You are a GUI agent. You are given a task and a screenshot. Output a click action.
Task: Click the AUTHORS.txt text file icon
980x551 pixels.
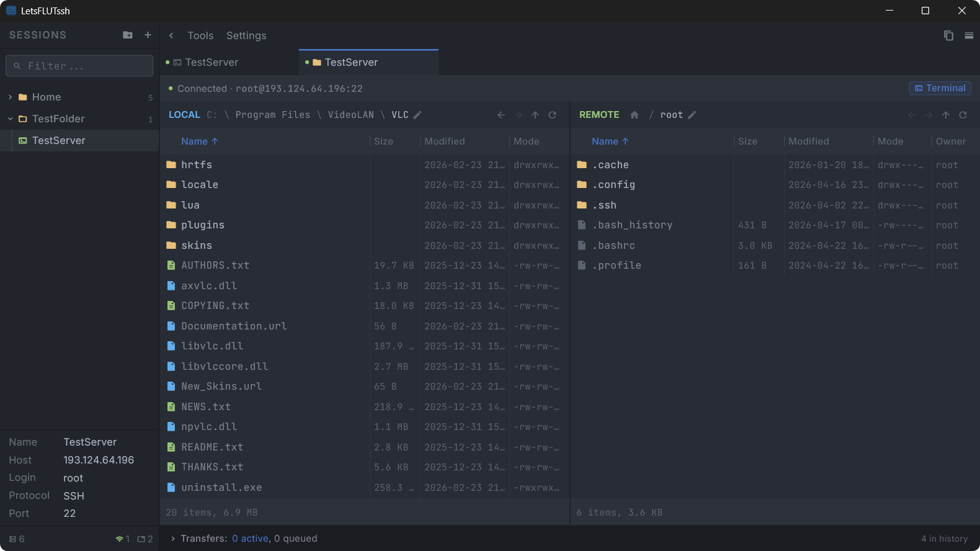171,266
